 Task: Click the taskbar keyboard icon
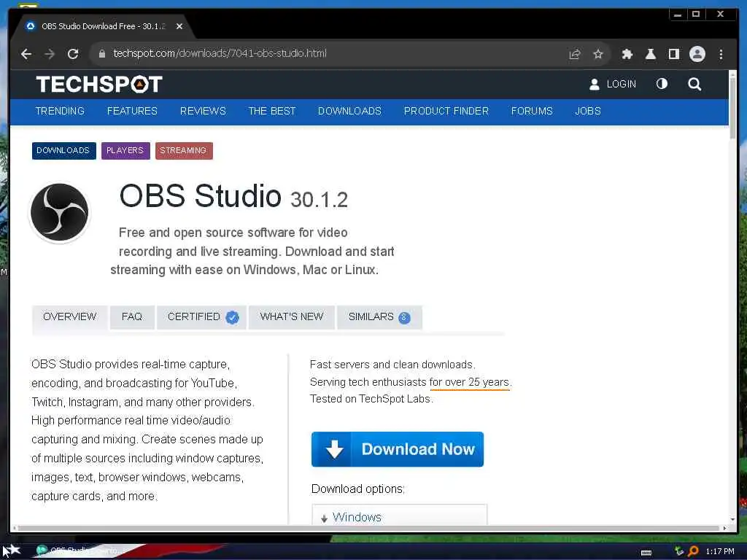point(646,553)
